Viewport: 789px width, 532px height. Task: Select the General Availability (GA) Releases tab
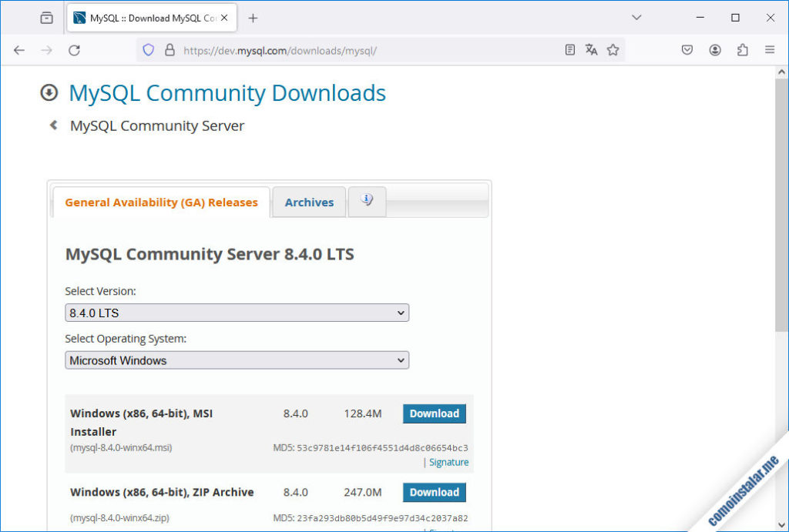[160, 202]
